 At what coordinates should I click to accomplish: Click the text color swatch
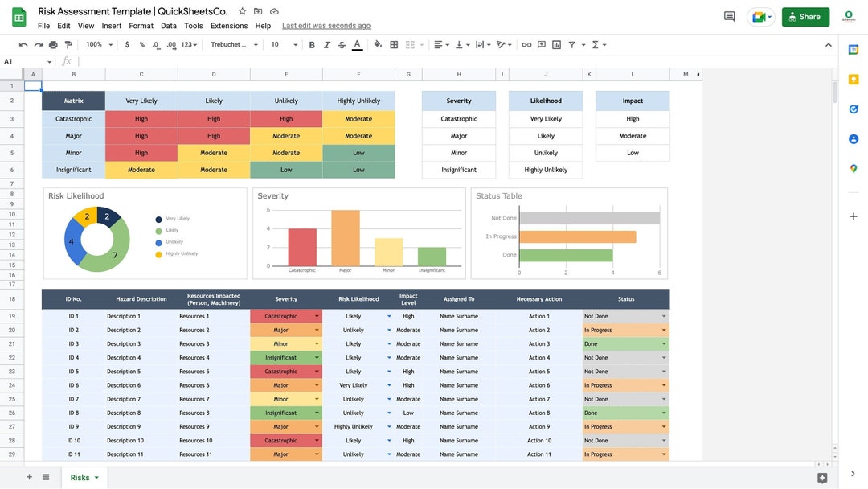(x=357, y=44)
